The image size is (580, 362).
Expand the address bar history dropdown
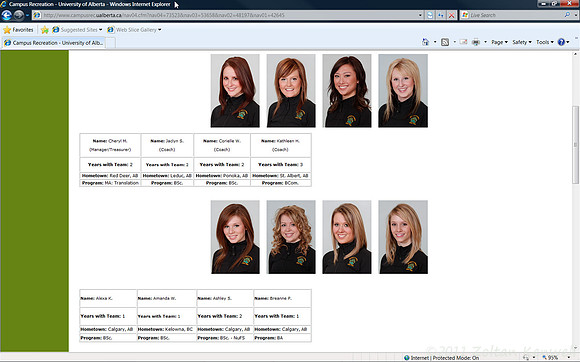421,15
